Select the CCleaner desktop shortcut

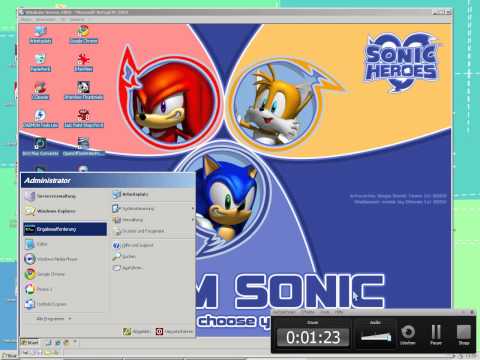40,91
